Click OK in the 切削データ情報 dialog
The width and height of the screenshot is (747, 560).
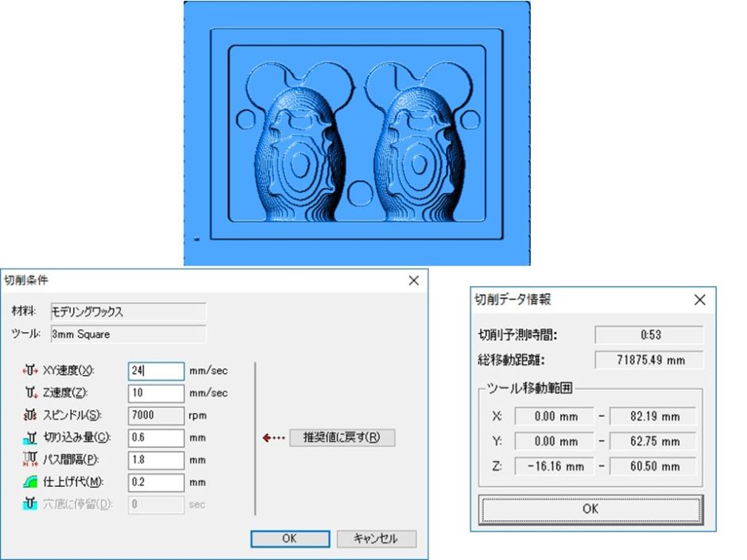pos(590,509)
